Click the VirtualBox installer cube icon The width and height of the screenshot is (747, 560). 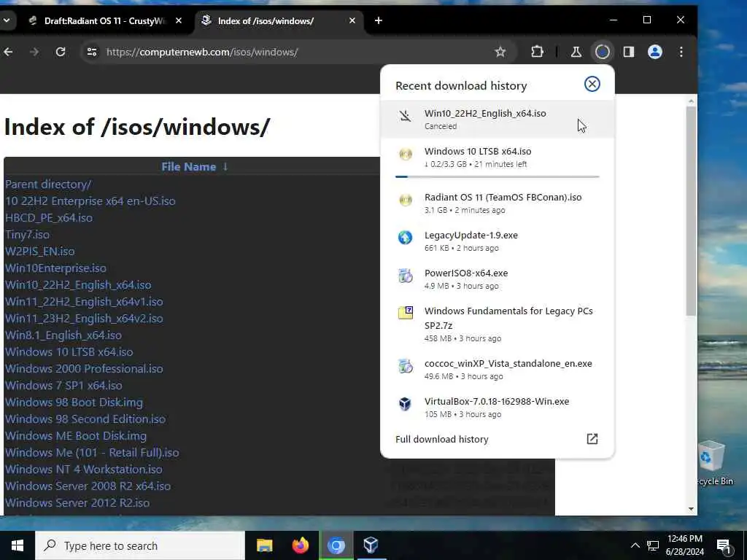pos(406,404)
